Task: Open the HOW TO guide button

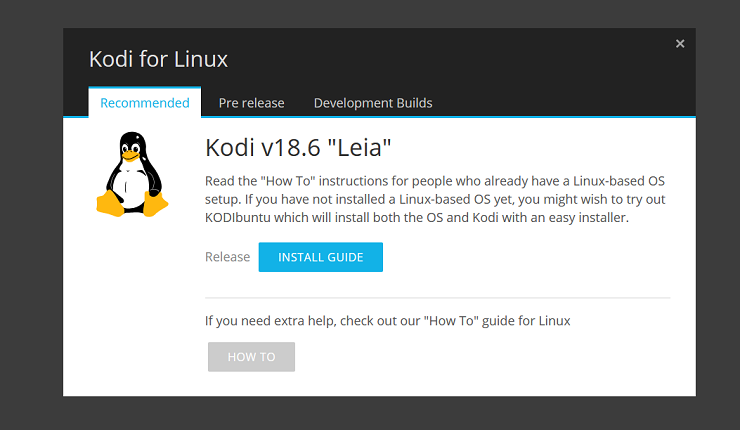Action: (252, 357)
